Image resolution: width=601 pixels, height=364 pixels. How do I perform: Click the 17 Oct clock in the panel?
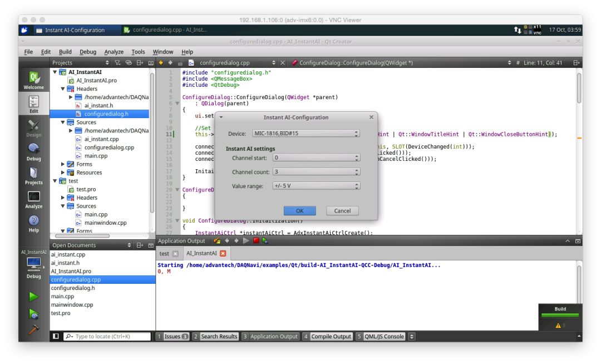[x=565, y=29]
